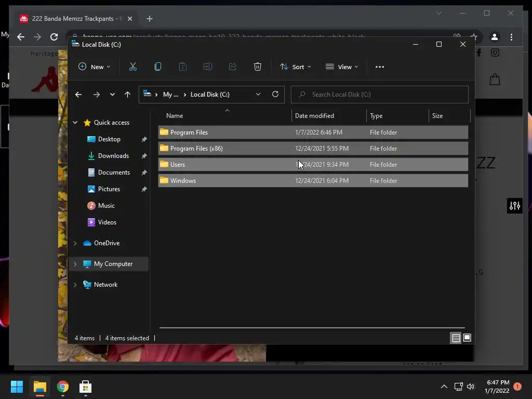This screenshot has height=399, width=532.
Task: Sort by Size column header
Action: 449,116
